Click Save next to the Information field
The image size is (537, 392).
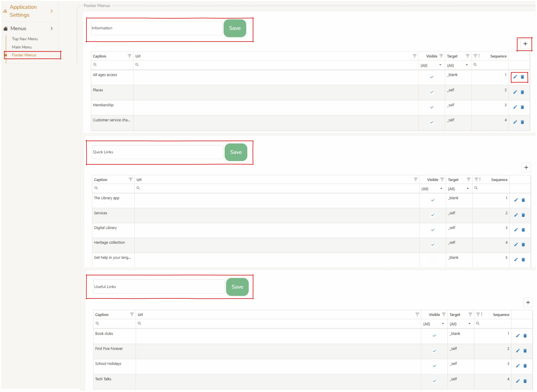(235, 28)
